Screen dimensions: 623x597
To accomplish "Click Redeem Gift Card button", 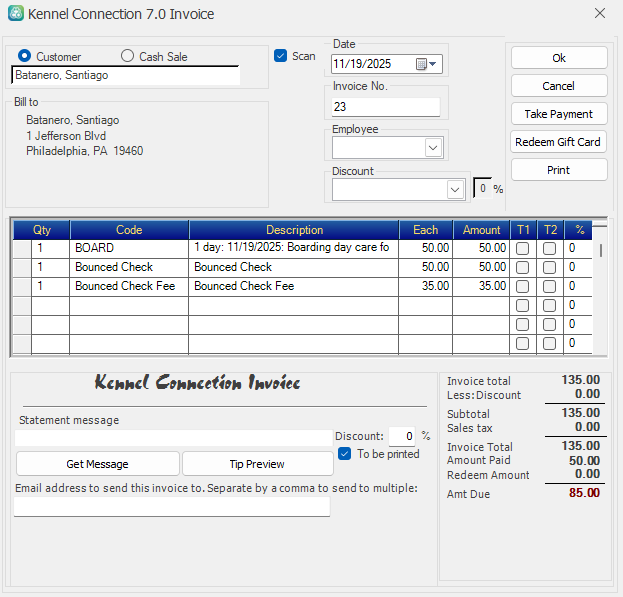I will coord(558,142).
